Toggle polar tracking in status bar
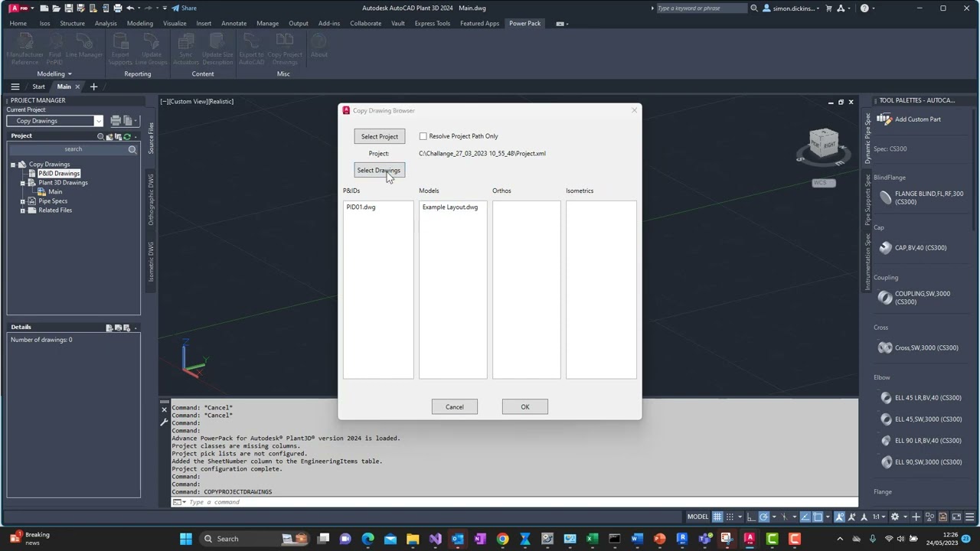980x551 pixels. click(764, 517)
